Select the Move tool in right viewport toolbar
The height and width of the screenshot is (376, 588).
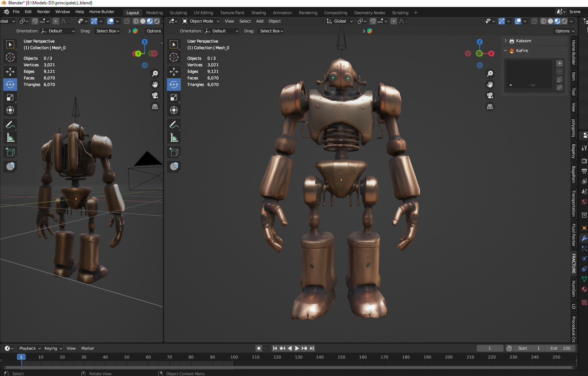coord(174,71)
